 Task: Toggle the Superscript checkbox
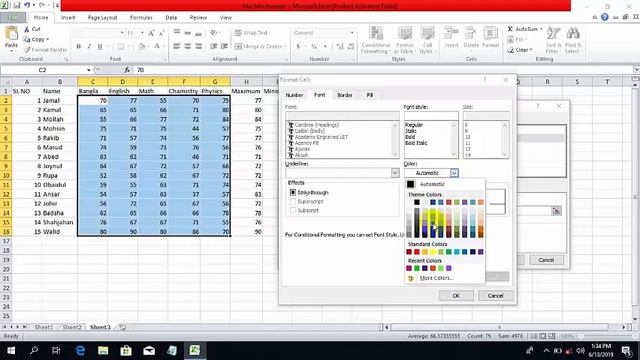click(x=293, y=201)
